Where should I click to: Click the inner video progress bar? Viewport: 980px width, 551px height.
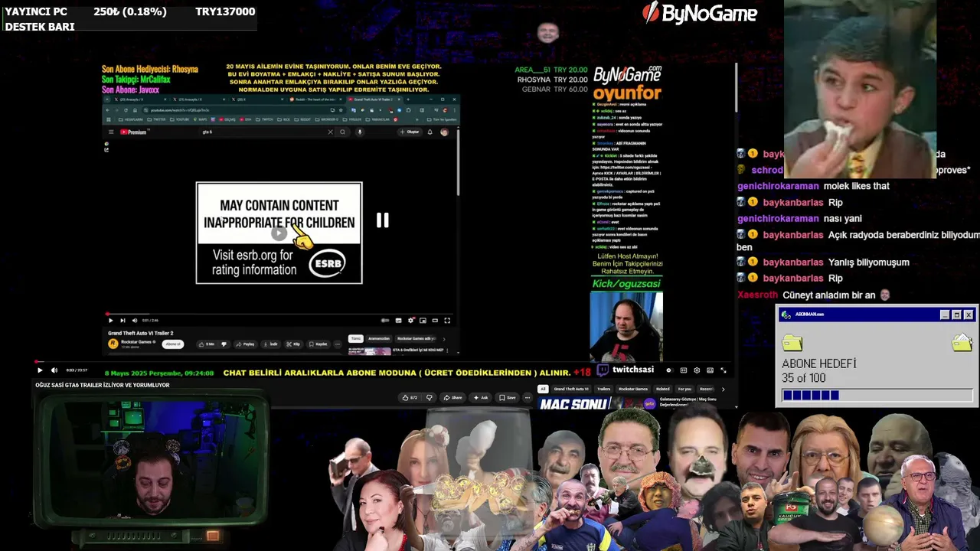(x=279, y=314)
